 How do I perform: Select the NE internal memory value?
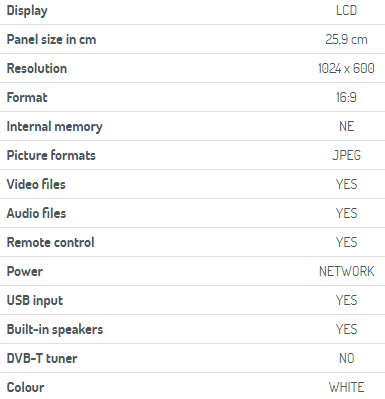pos(346,126)
